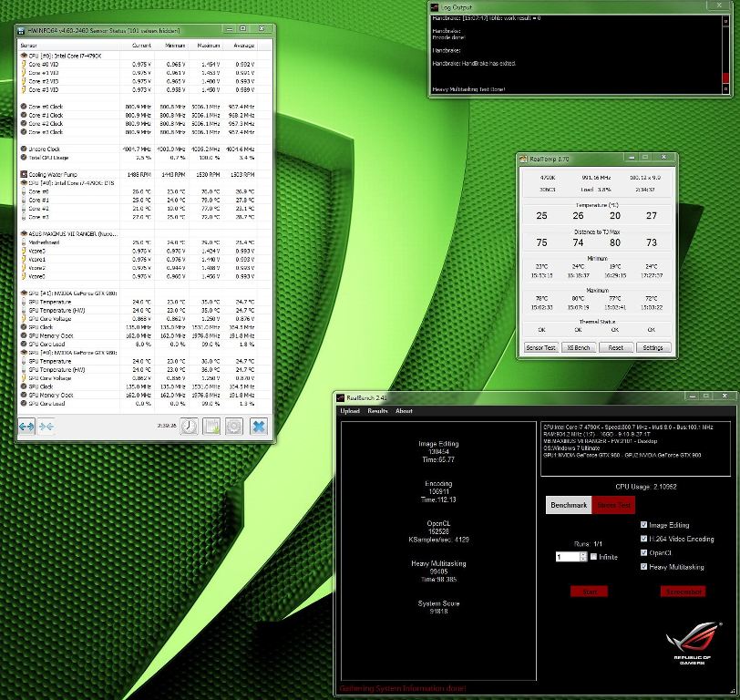Click the fan icon beside Cooling Water Pump
740x700 pixels.
pyautogui.click(x=24, y=175)
